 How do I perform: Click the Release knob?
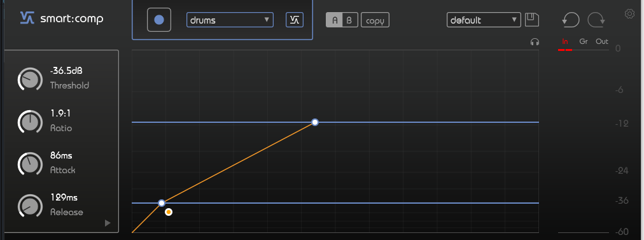point(30,207)
